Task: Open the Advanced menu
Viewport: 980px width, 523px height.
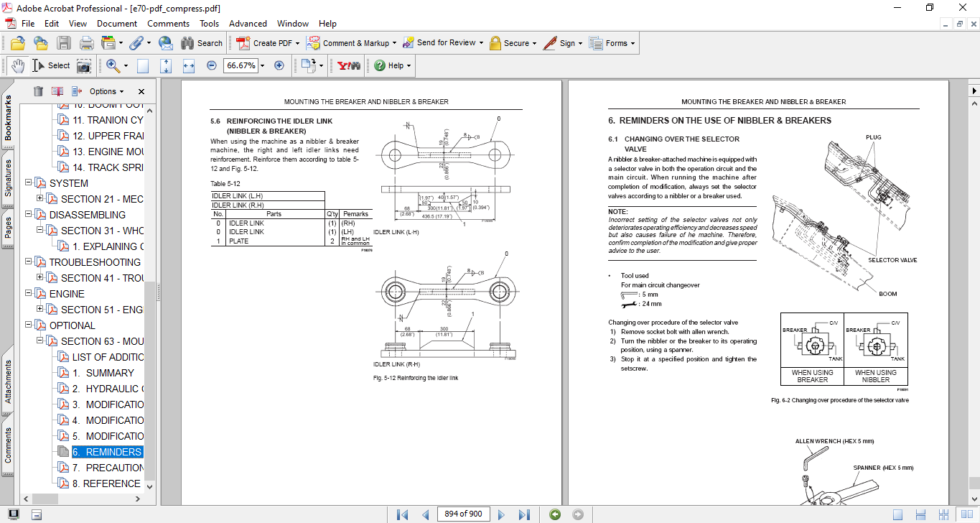Action: pos(248,24)
